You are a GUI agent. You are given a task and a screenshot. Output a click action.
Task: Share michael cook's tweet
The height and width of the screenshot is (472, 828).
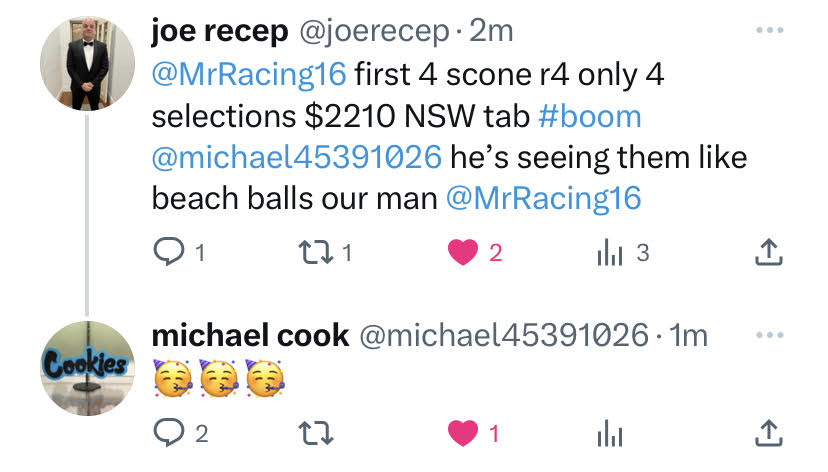pyautogui.click(x=768, y=433)
